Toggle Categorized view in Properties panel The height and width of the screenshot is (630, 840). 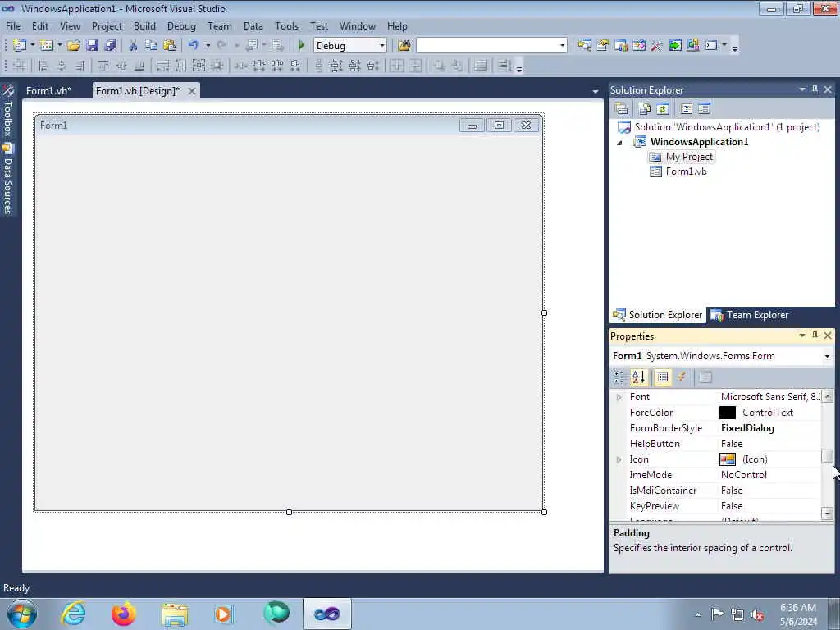[619, 377]
